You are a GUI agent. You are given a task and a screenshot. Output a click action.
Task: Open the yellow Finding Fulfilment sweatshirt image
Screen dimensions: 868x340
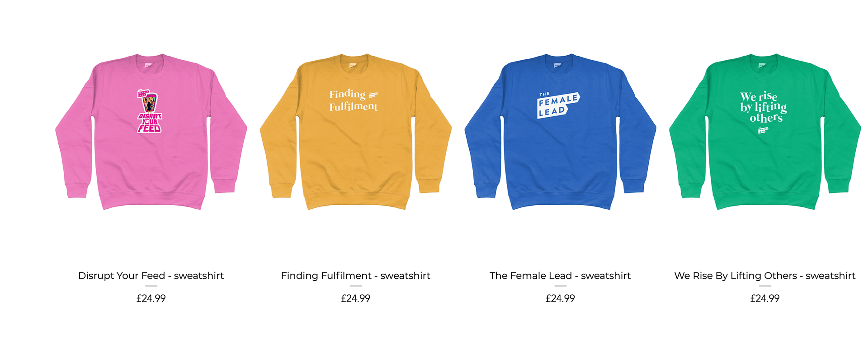pos(356,132)
